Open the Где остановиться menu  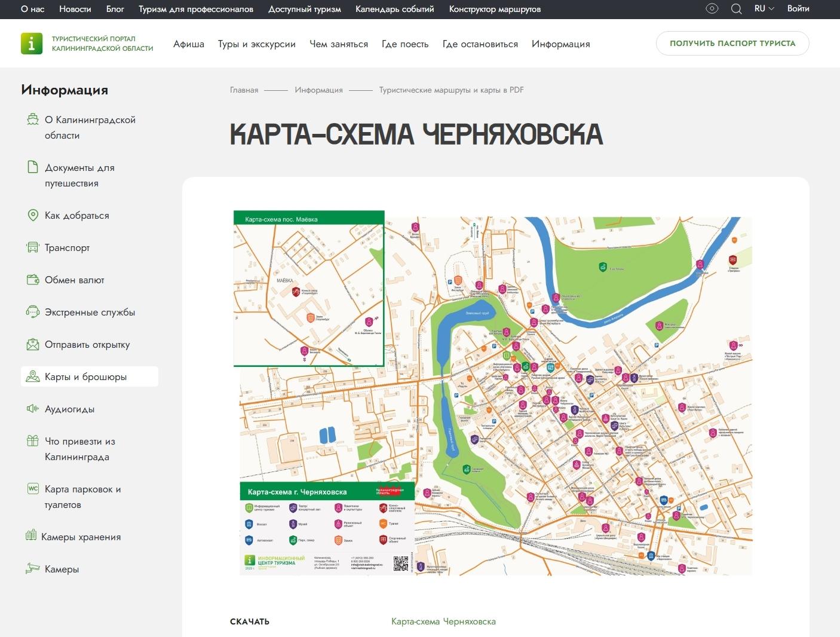pos(480,44)
